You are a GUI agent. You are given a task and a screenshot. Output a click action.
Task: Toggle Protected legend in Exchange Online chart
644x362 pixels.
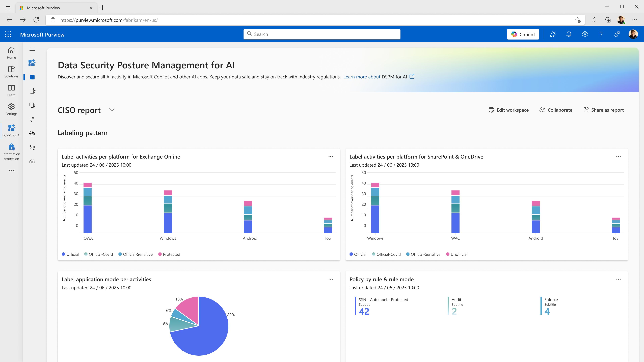tap(169, 254)
